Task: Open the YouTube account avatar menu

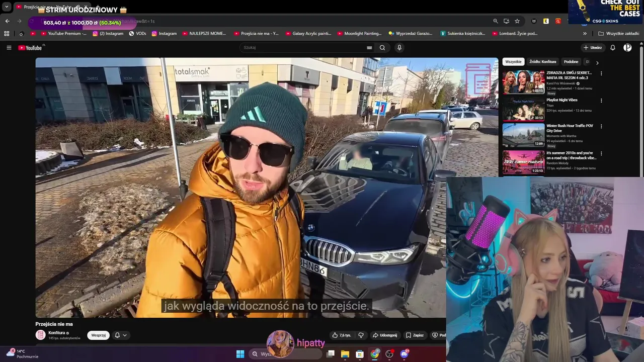Action: point(627,48)
